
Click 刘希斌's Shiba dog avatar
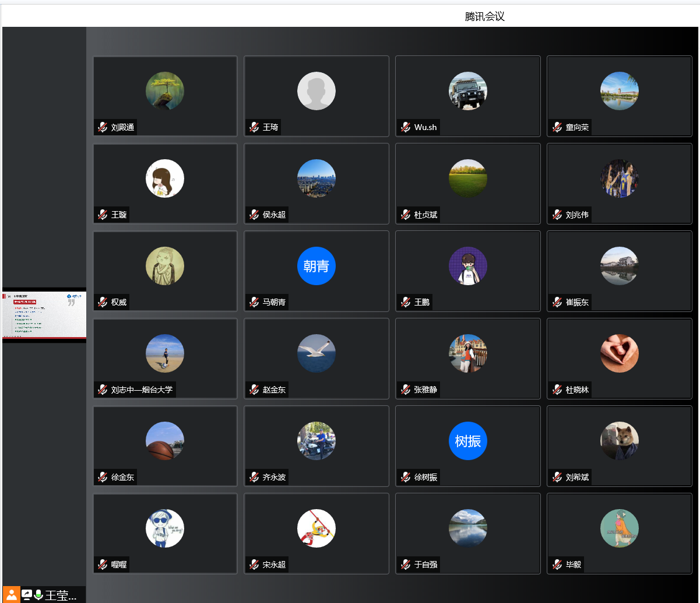(620, 441)
